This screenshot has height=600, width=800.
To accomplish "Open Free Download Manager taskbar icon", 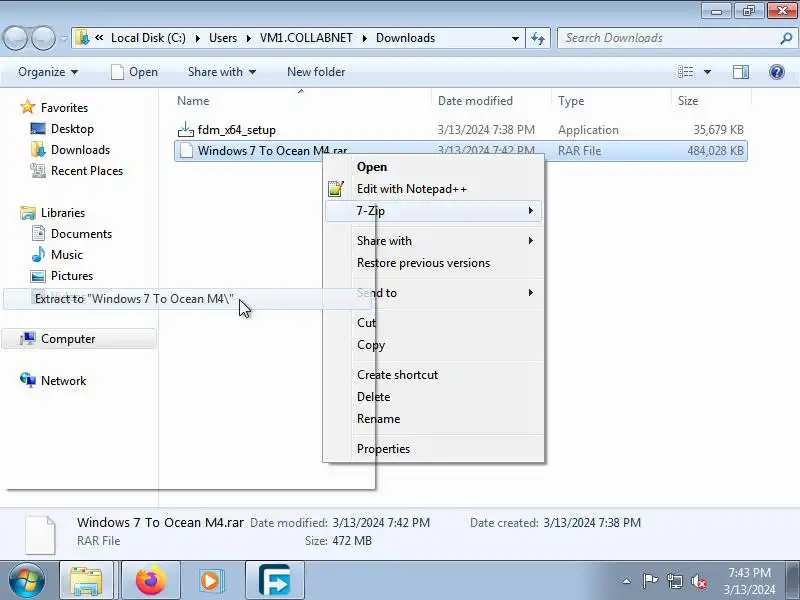I will 274,581.
